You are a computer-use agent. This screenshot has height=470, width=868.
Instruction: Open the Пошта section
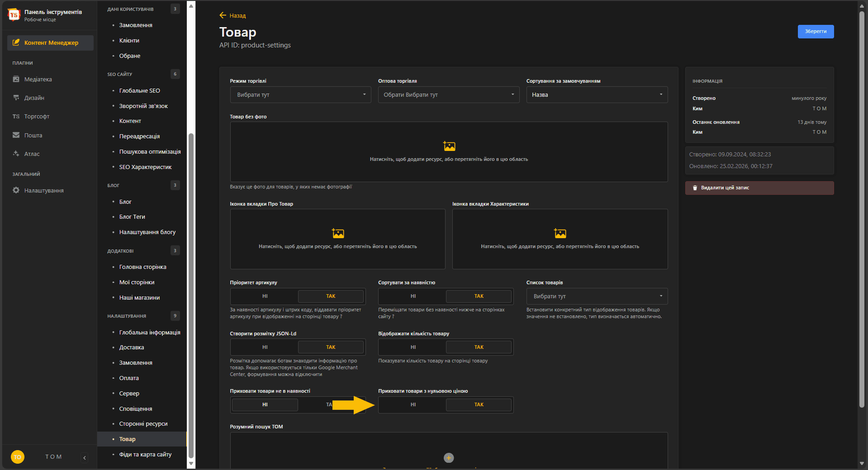point(33,135)
